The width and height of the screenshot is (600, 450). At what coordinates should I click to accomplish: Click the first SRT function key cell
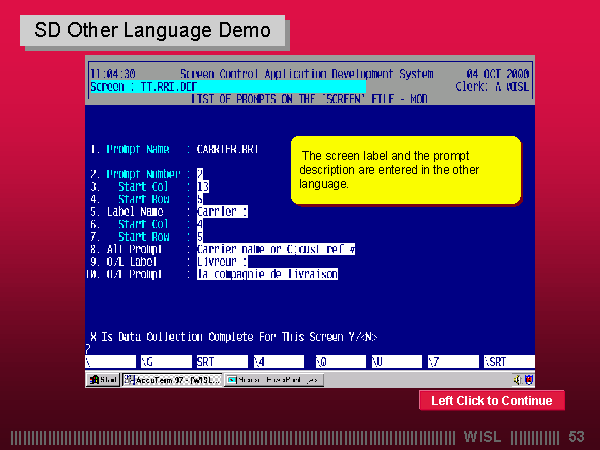(221, 362)
